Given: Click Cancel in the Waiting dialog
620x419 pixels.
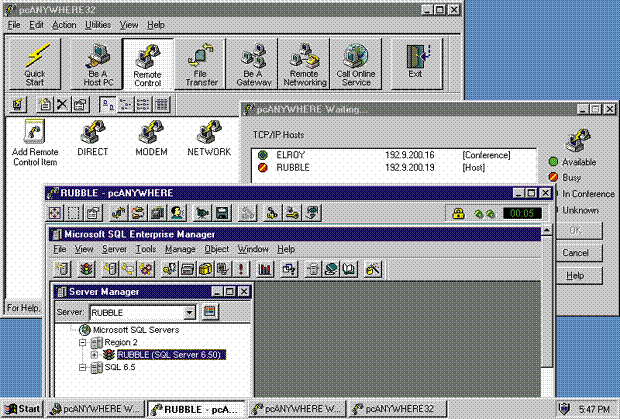Looking at the screenshot, I should click(x=575, y=253).
